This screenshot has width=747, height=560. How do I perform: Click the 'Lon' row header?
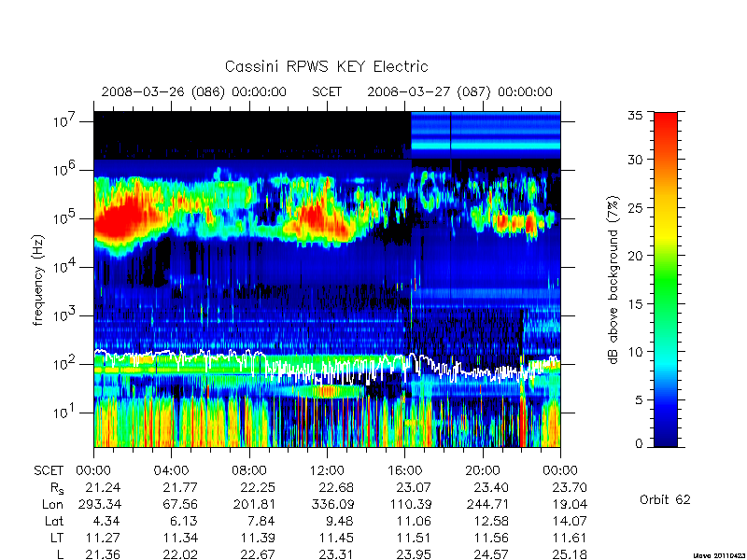(x=52, y=504)
